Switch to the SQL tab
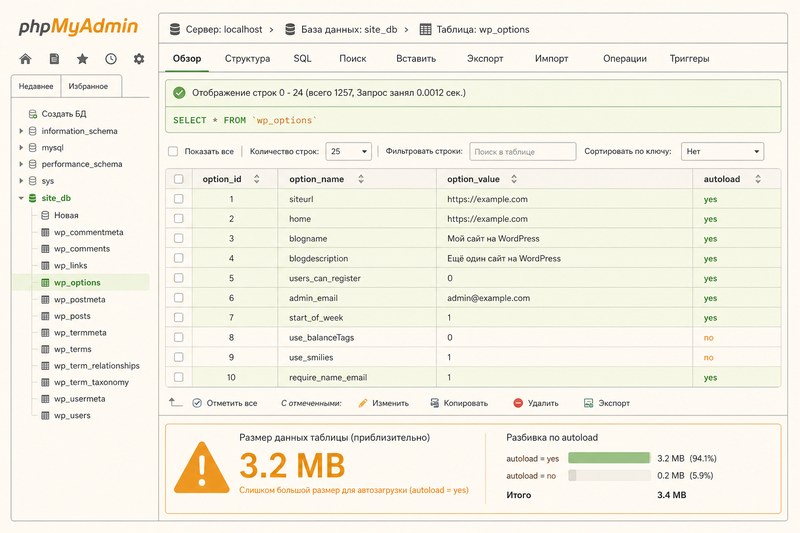The height and width of the screenshot is (533, 800). coord(302,59)
